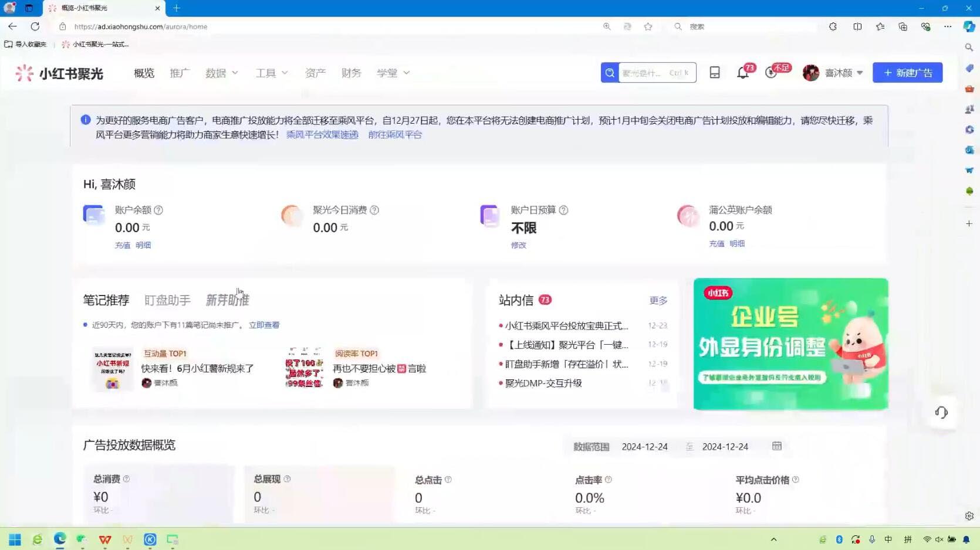Image resolution: width=980 pixels, height=550 pixels.
Task: Click the blue search magnifier icon
Action: pos(610,73)
